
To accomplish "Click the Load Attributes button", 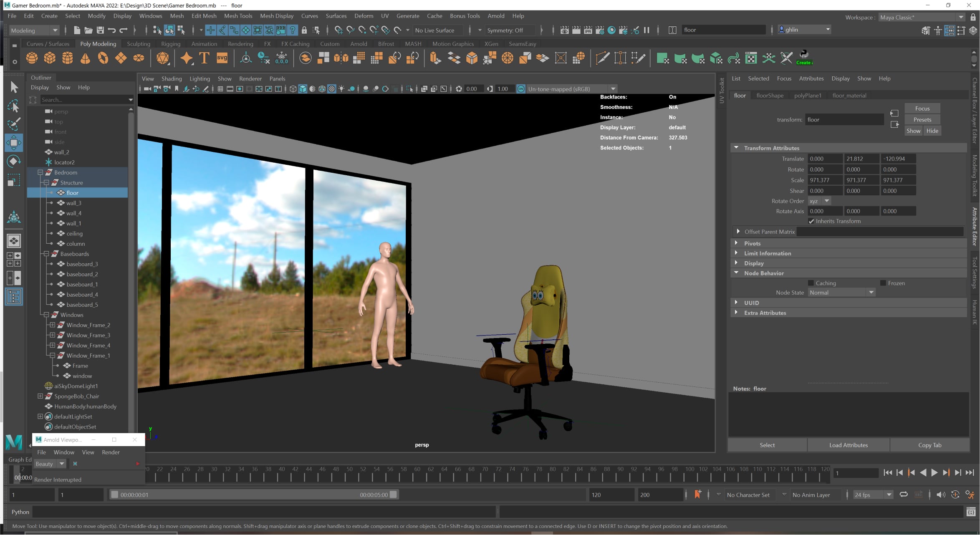I will click(848, 445).
